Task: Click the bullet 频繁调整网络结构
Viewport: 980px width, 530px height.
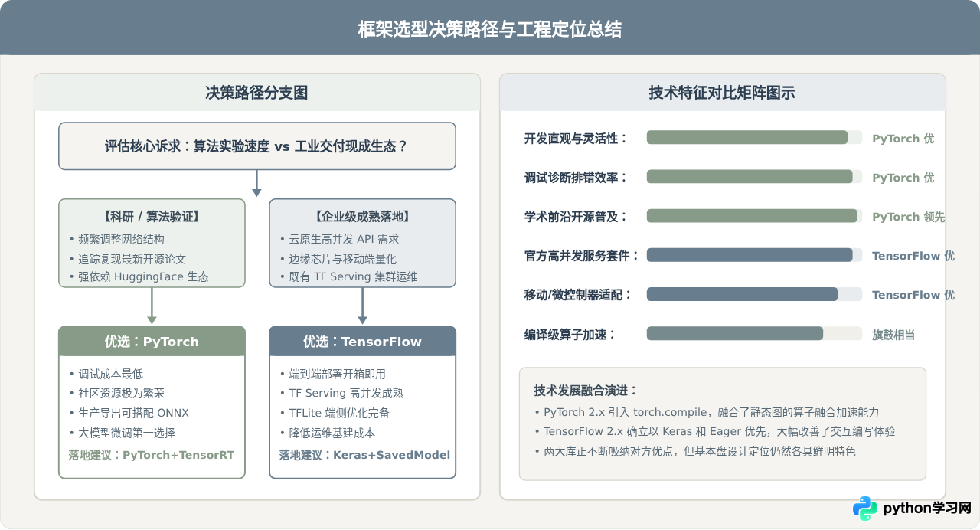Action: click(116, 239)
